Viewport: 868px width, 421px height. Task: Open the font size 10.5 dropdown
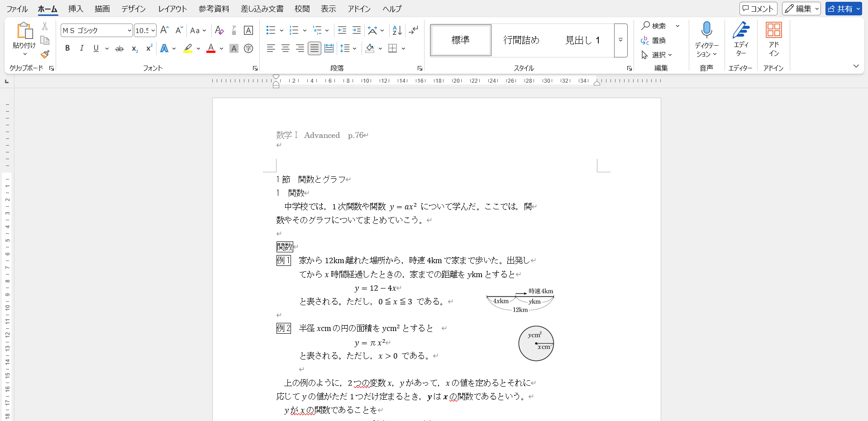tap(153, 30)
